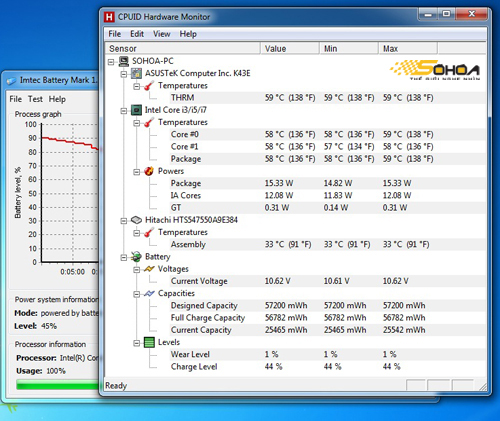Image resolution: width=500 pixels, height=421 pixels.
Task: Collapse the Intel Core i3/i5/i7 node
Action: (124, 111)
